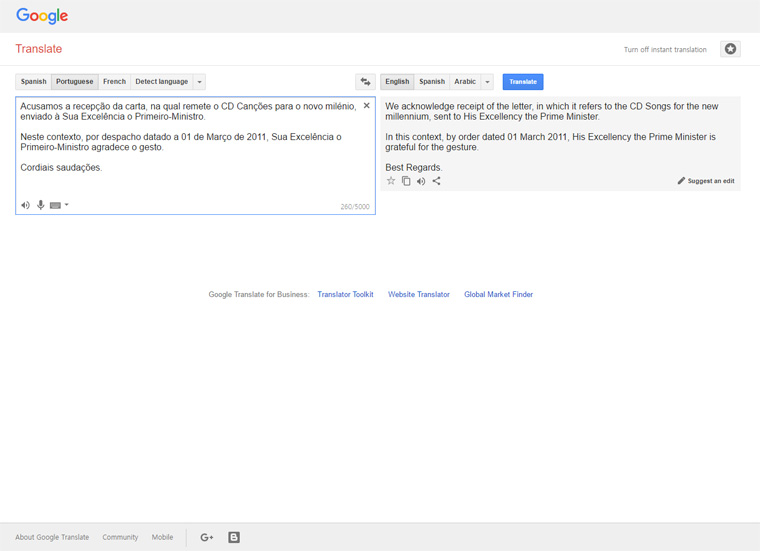Expand the source language list dropdown

tap(199, 82)
